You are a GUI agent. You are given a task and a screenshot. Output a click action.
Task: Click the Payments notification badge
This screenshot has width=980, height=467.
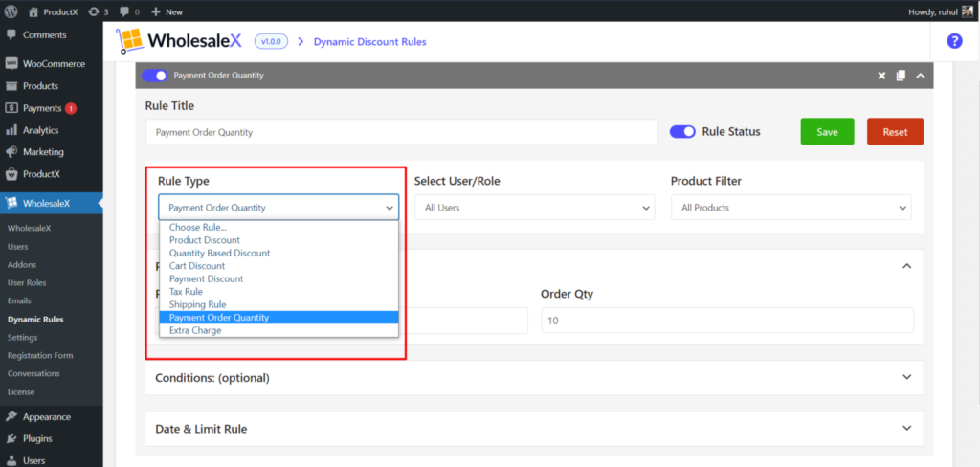tap(71, 108)
